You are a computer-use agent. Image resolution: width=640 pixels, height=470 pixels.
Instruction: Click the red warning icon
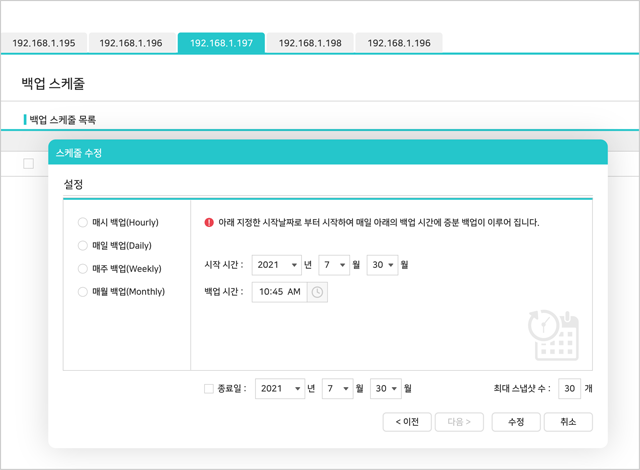pos(209,223)
